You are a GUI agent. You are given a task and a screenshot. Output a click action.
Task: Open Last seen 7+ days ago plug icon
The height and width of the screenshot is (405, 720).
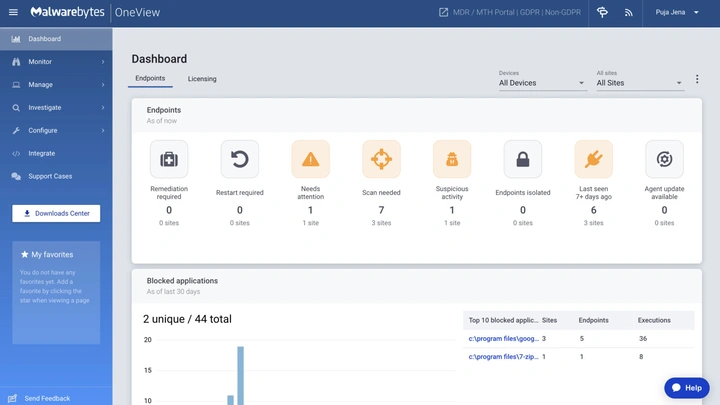(593, 159)
